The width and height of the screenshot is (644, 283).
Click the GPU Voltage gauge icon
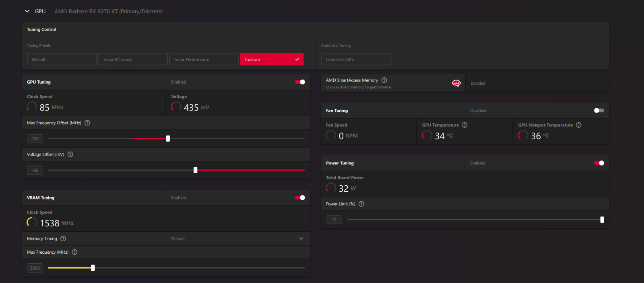(x=176, y=107)
